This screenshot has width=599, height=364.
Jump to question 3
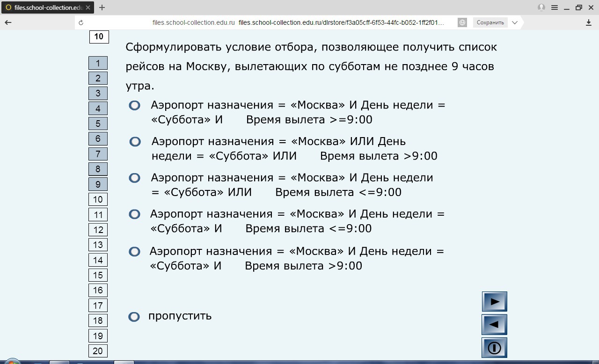(x=98, y=93)
